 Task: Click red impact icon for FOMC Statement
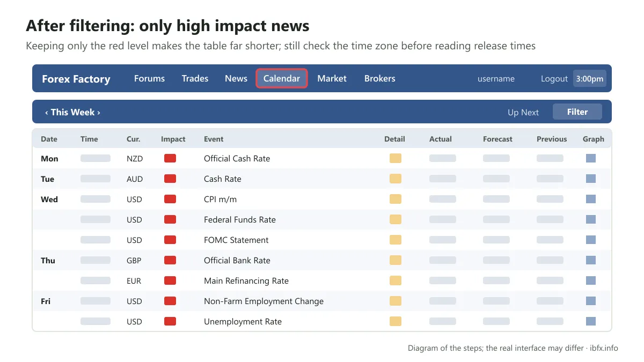(170, 240)
